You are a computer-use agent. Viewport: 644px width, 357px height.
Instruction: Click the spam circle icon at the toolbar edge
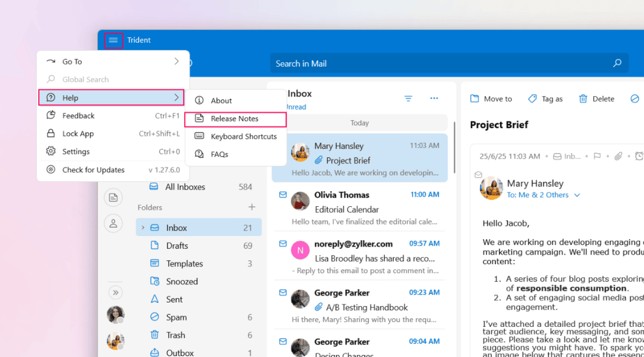pos(635,99)
